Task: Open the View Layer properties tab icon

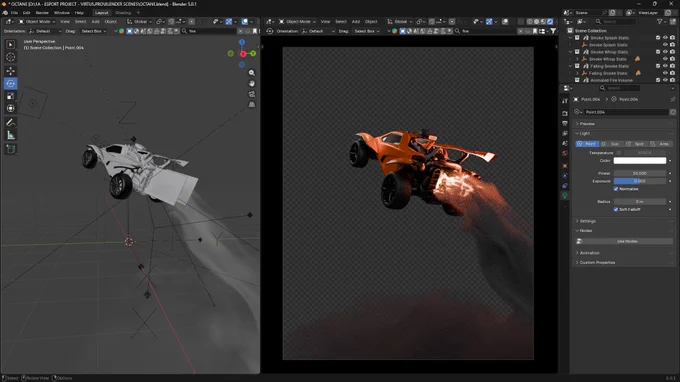Action: pyautogui.click(x=565, y=134)
